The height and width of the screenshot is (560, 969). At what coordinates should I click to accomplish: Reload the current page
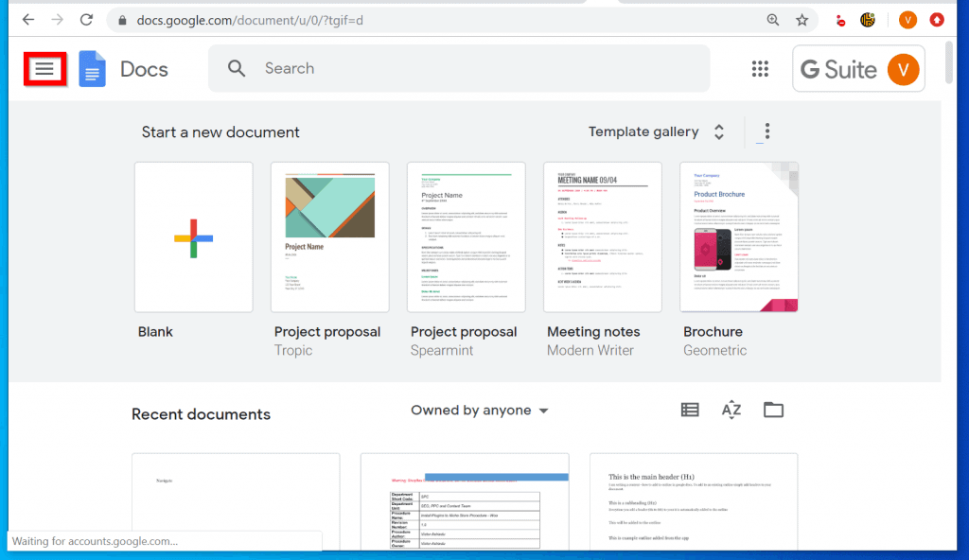coord(86,20)
